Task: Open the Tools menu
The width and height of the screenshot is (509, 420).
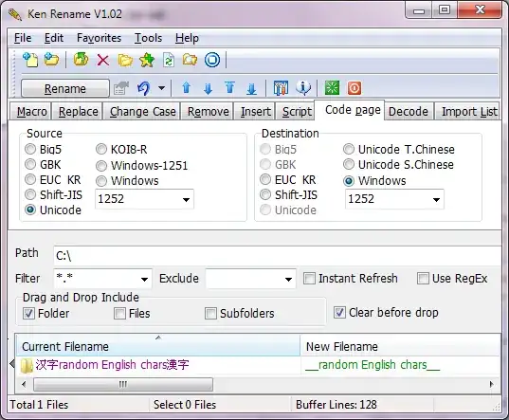Action: [149, 38]
